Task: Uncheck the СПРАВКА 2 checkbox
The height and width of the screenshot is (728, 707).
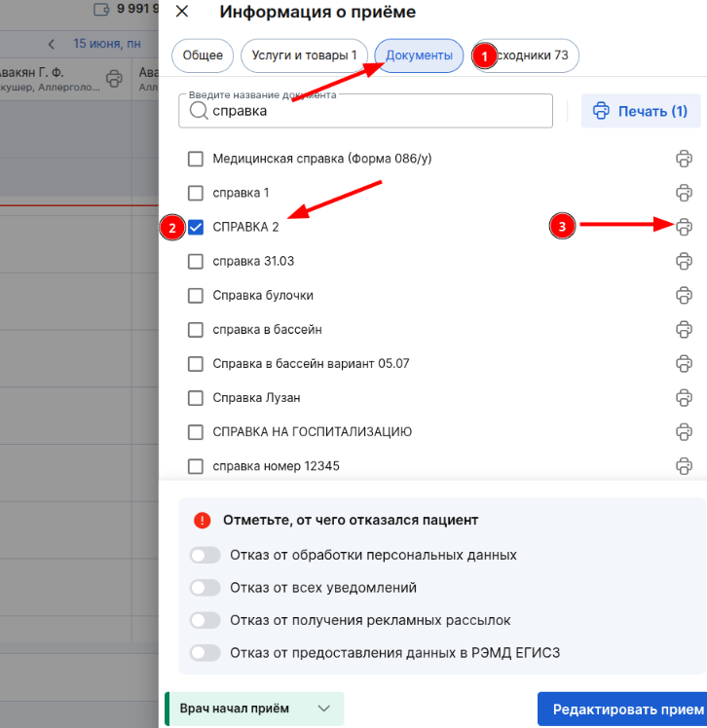Action: [x=196, y=227]
